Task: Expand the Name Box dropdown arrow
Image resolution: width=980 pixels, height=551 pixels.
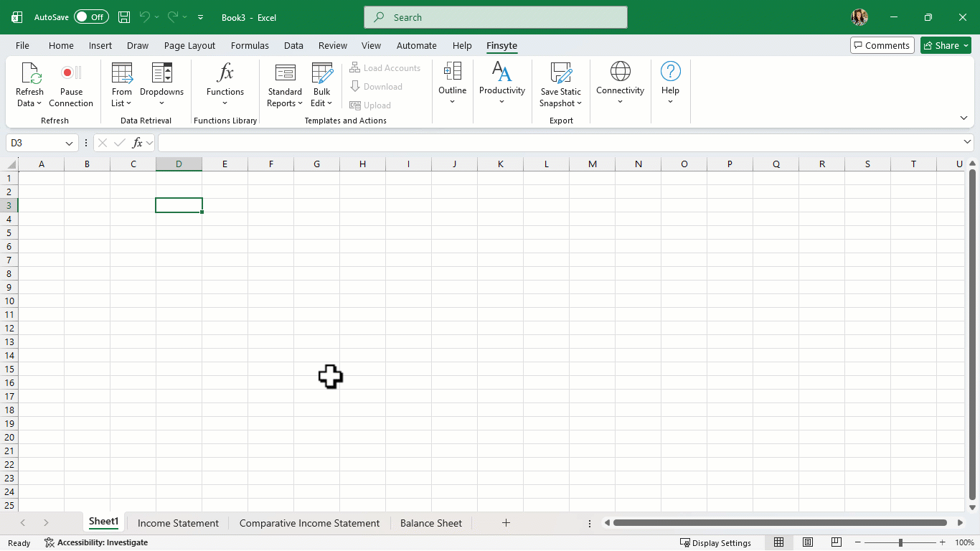Action: (70, 143)
